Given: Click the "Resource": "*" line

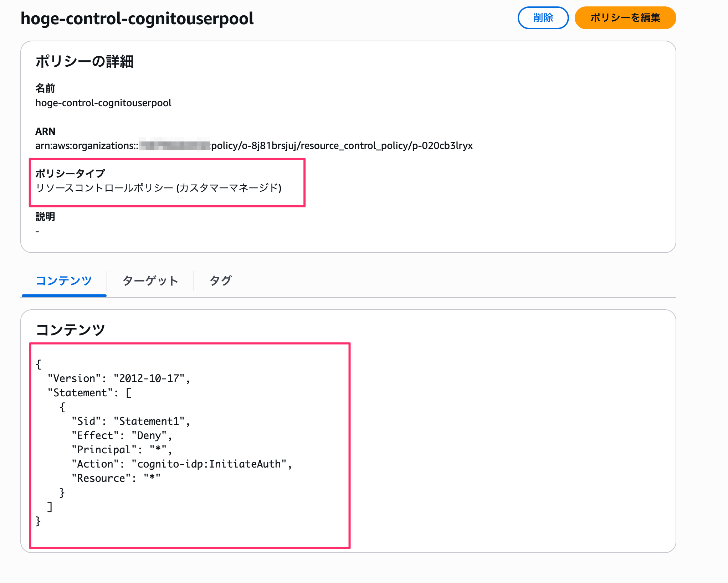Looking at the screenshot, I should pyautogui.click(x=116, y=478).
